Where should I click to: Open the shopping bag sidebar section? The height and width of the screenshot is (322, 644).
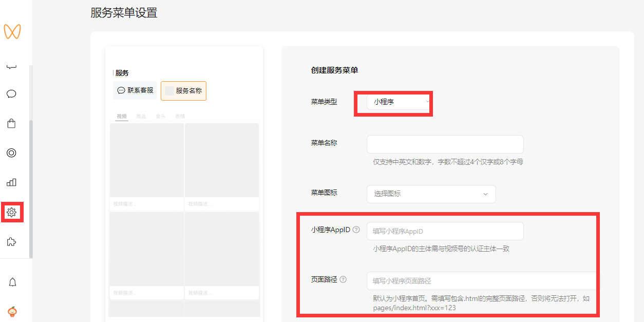[11, 123]
